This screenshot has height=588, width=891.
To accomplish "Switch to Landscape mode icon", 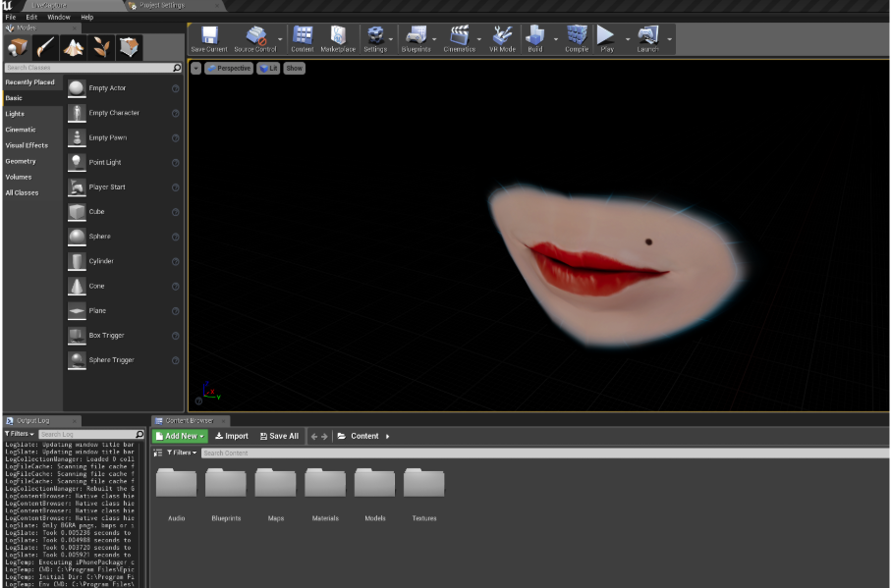I will (x=74, y=47).
